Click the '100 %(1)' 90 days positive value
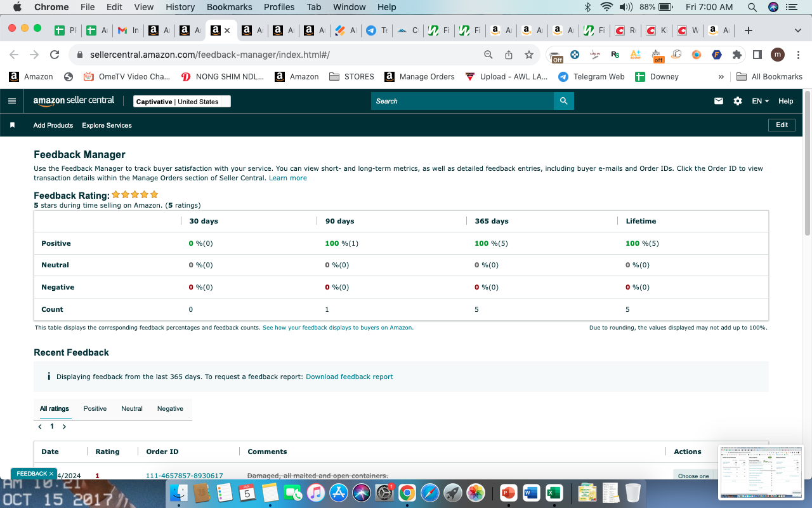The width and height of the screenshot is (812, 508). click(341, 243)
